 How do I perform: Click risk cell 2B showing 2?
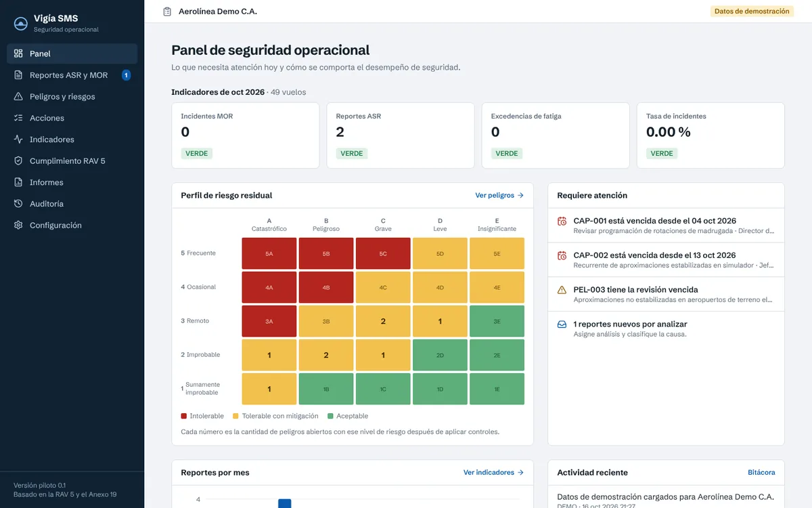point(326,355)
